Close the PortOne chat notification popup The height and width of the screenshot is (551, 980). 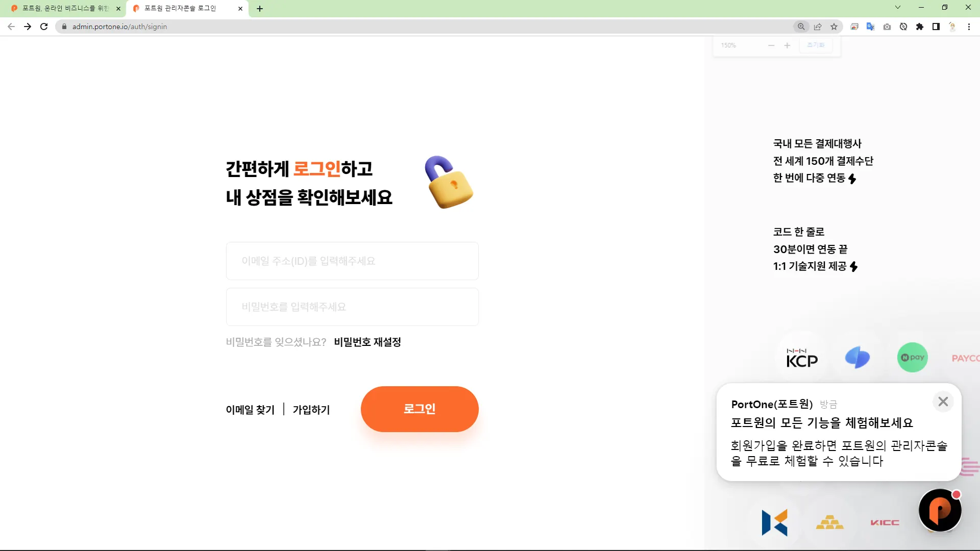pos(943,402)
